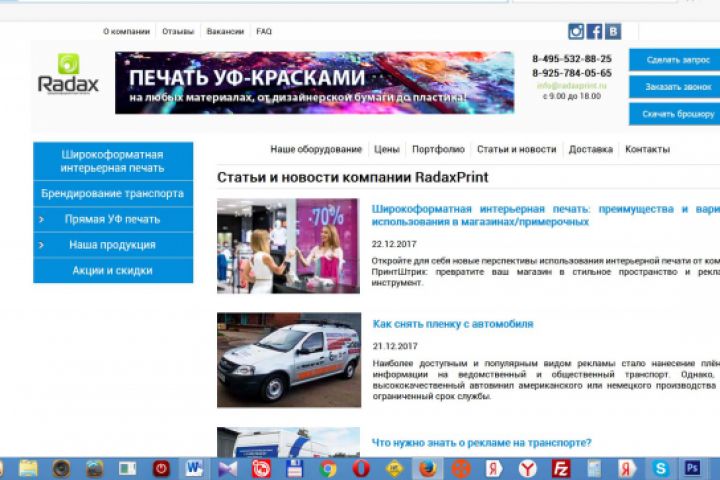The width and height of the screenshot is (720, 480).
Task: Open Прямая УФ печать sidebar item
Action: [x=113, y=220]
